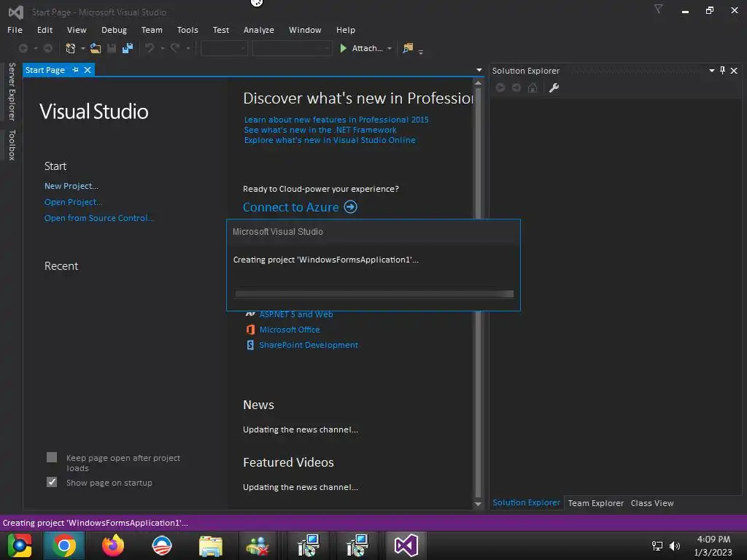Click the Solution Explorer Back icon
Image resolution: width=747 pixels, height=560 pixels.
(x=500, y=87)
